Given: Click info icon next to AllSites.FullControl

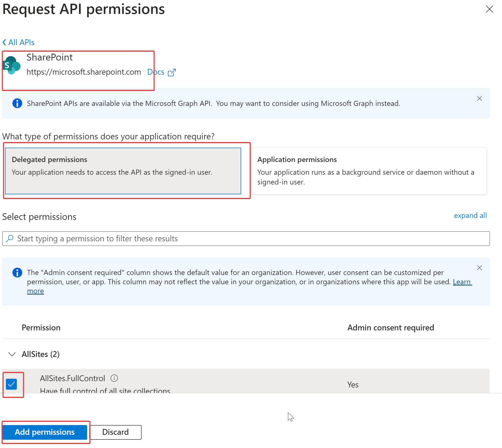Looking at the screenshot, I should [114, 378].
